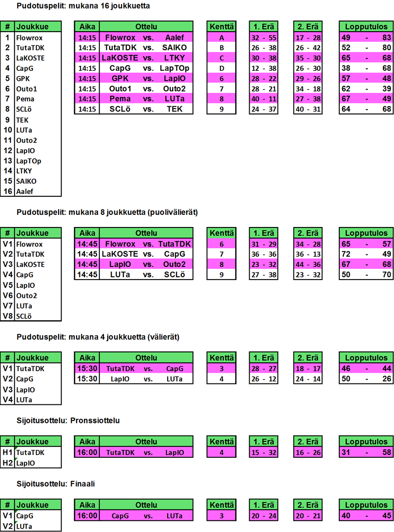
Task: Select Kenttä cell D for CapG vs. LapTOp
Action: 221,68
